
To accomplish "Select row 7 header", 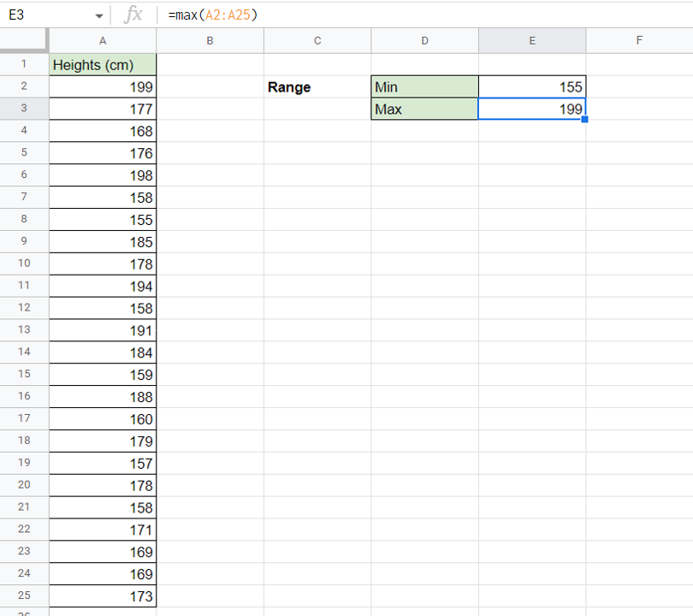I will click(24, 197).
